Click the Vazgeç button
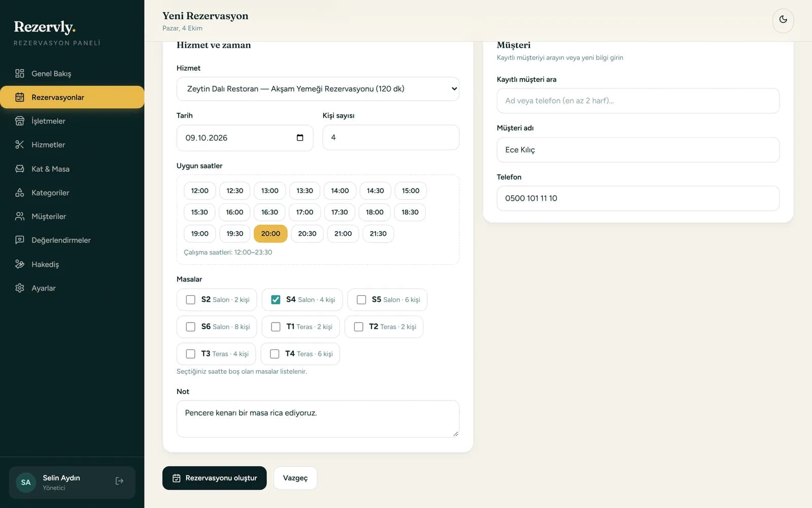Viewport: 812px width, 508px height. click(x=295, y=478)
